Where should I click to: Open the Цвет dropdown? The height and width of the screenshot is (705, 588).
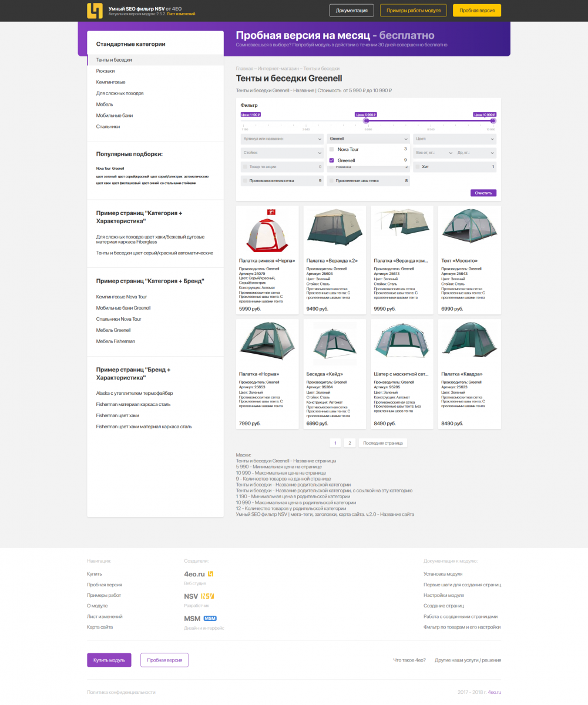[454, 139]
